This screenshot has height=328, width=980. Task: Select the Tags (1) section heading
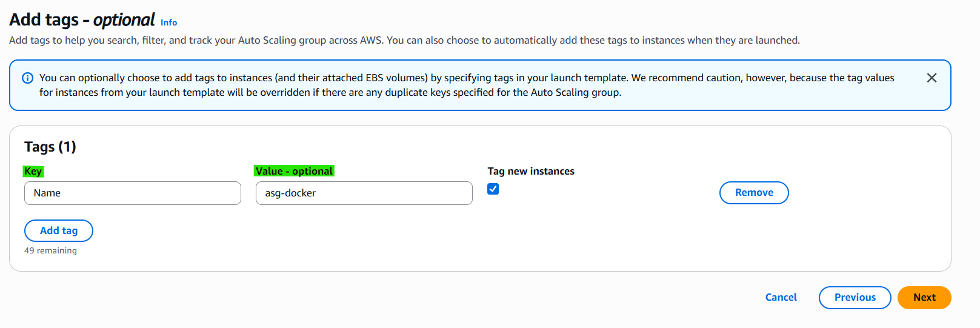click(x=50, y=147)
